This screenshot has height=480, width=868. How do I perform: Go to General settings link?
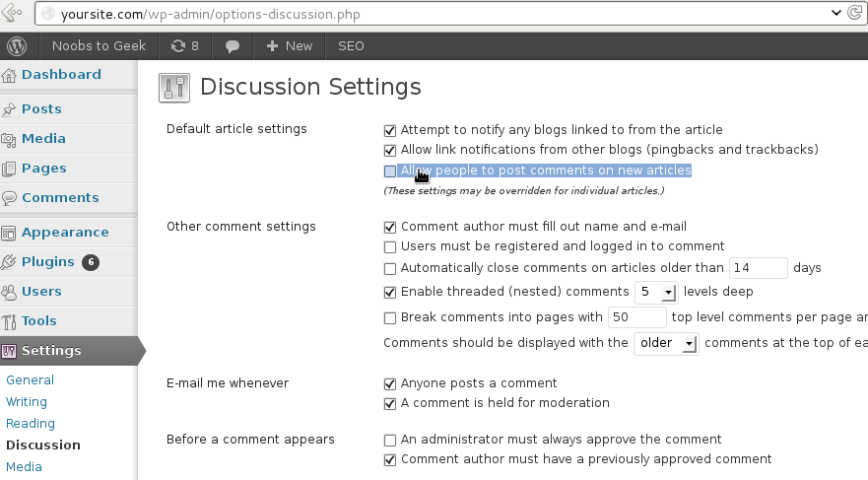tap(30, 380)
